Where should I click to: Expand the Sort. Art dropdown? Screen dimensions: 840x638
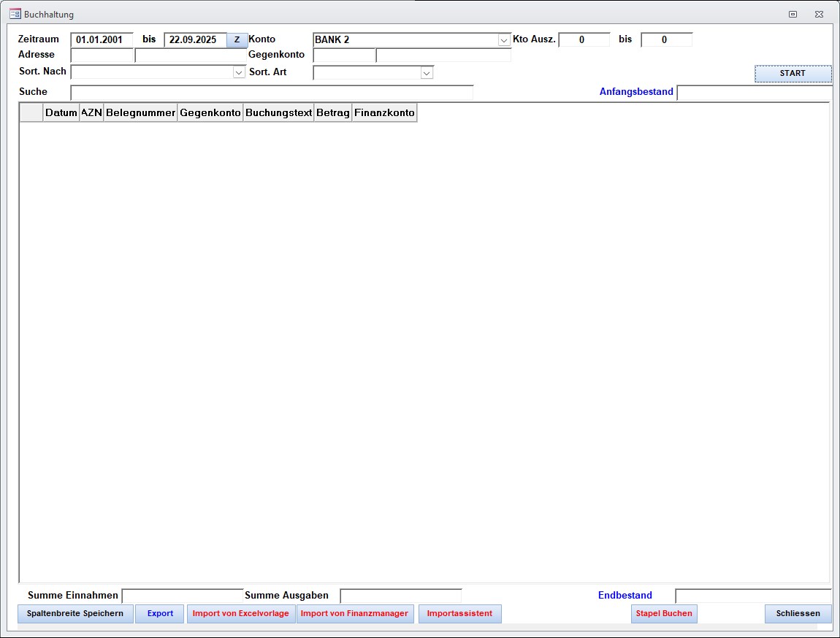point(427,73)
